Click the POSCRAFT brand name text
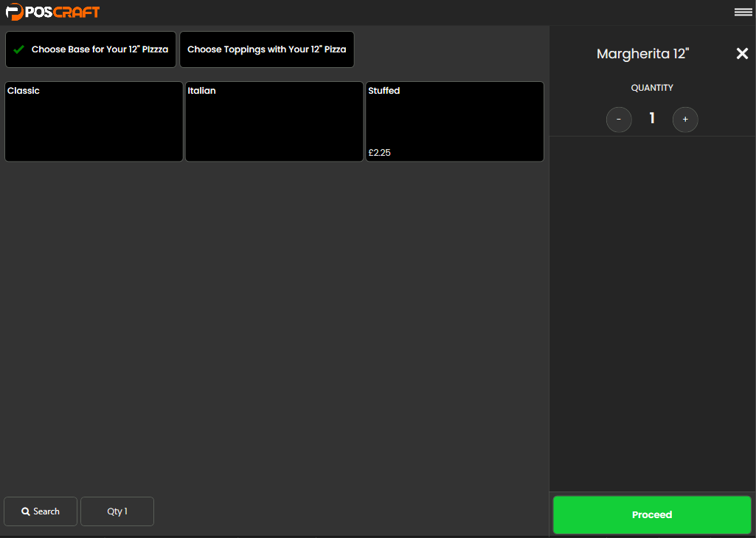This screenshot has width=756, height=538. [63, 12]
